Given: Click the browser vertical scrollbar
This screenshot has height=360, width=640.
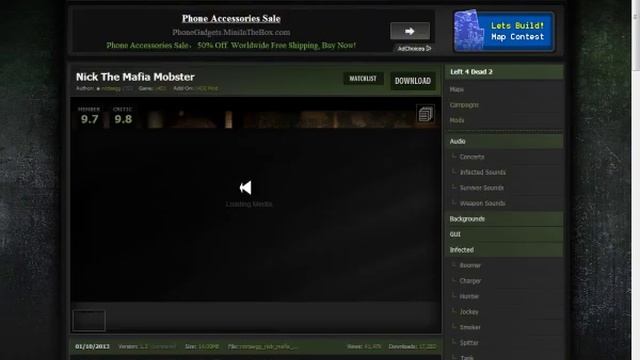Looking at the screenshot, I should [636, 180].
